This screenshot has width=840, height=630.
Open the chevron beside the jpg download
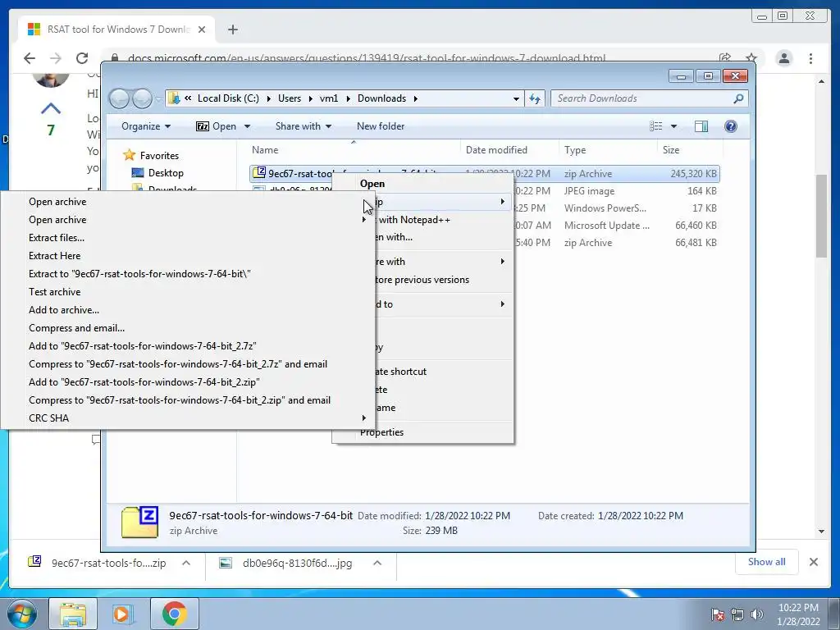(x=377, y=563)
